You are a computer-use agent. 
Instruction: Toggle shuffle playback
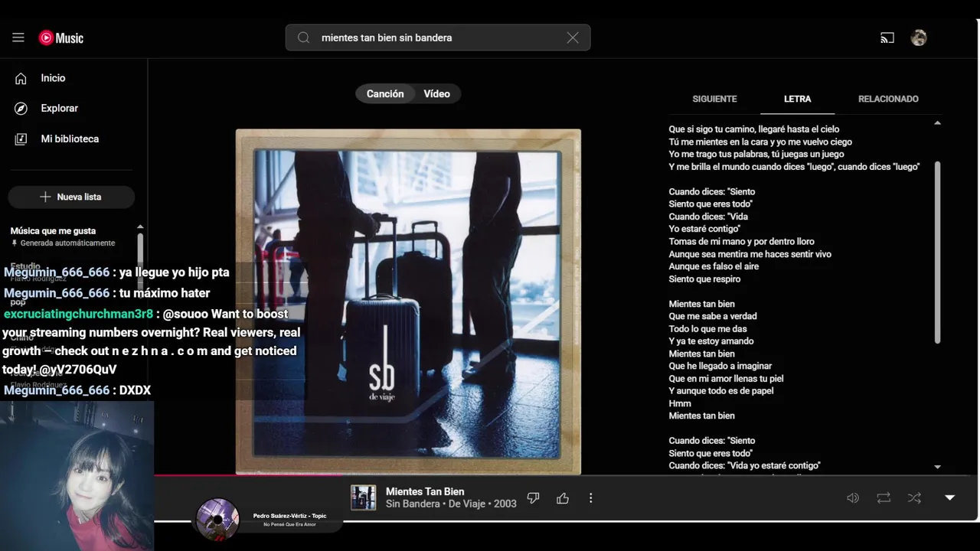[914, 498]
